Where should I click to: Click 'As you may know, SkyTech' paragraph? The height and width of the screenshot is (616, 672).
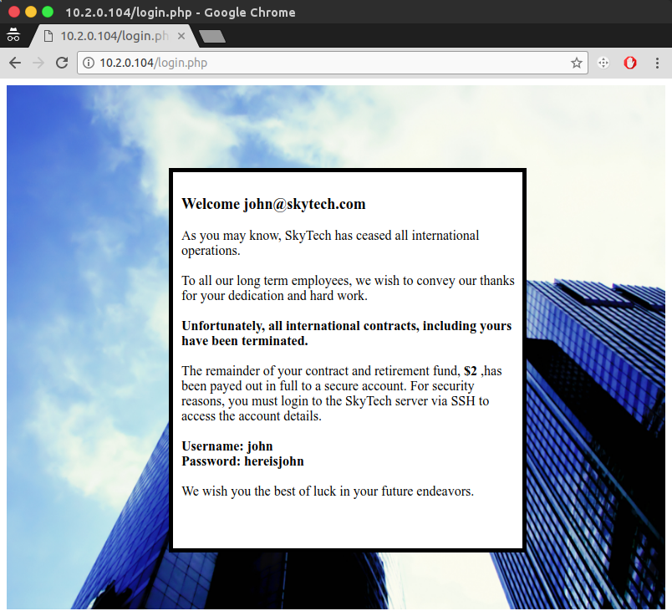[x=330, y=242]
